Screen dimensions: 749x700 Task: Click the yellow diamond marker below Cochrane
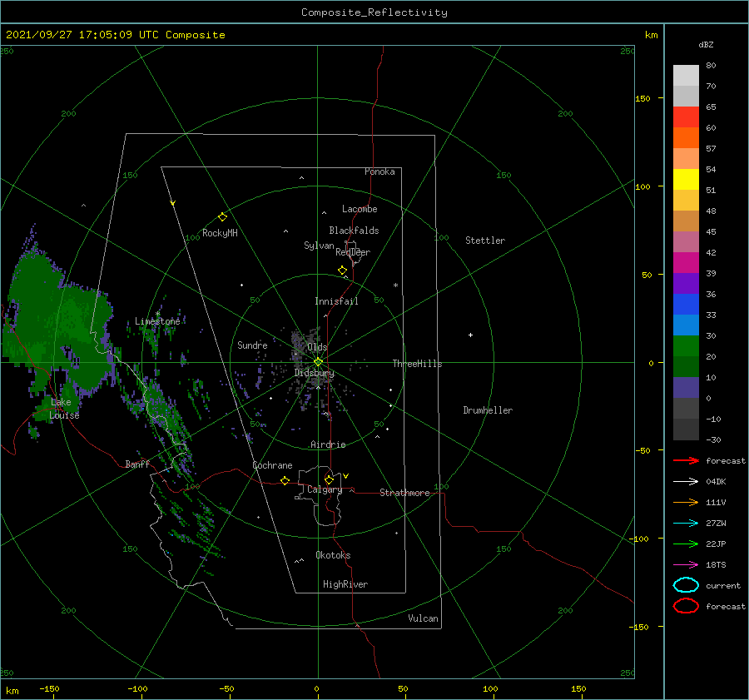click(x=285, y=480)
